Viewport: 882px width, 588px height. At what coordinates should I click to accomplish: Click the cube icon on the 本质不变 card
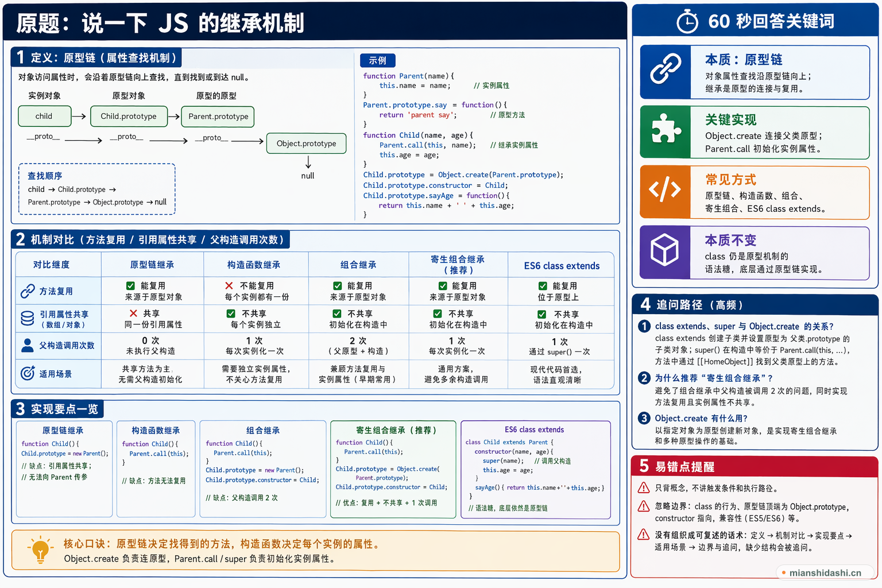pyautogui.click(x=664, y=250)
